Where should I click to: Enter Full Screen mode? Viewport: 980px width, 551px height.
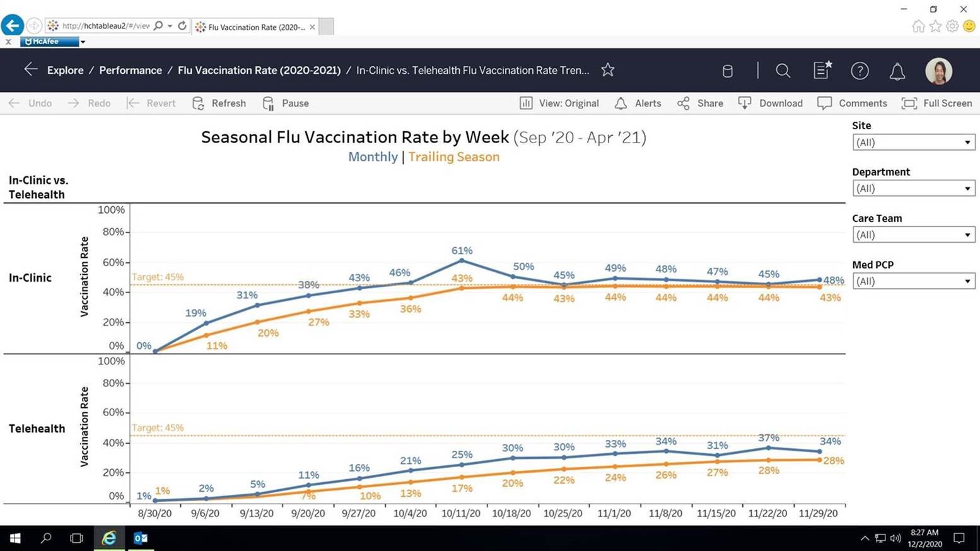[937, 103]
